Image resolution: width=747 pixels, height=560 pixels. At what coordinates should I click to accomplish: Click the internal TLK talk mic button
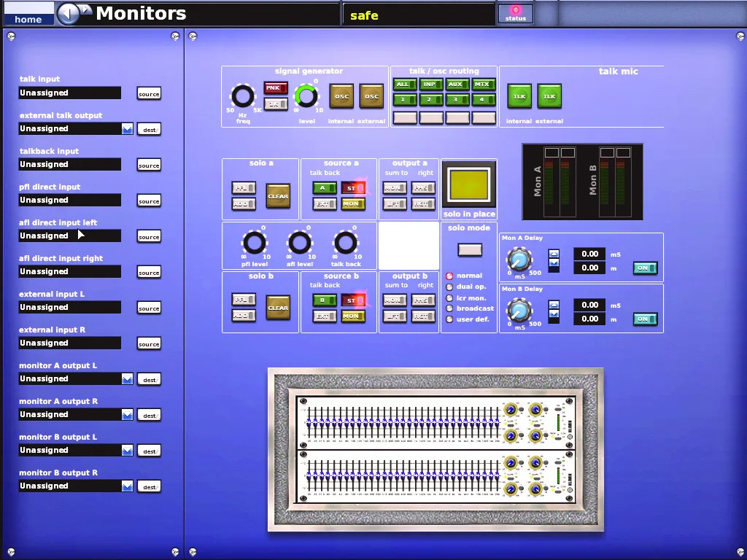pyautogui.click(x=519, y=97)
